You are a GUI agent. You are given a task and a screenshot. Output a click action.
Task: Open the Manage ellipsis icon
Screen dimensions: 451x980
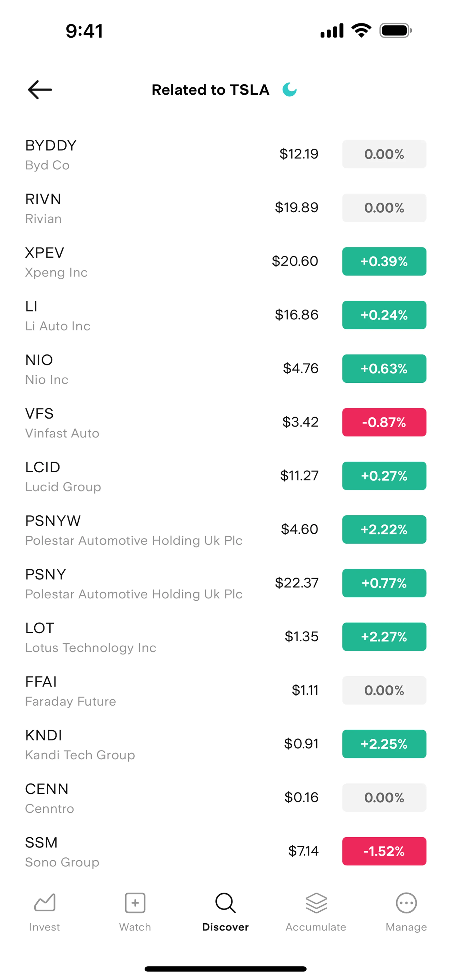click(x=406, y=902)
